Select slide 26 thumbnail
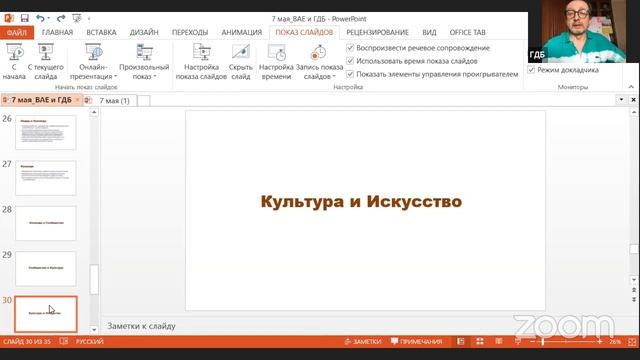640x360 pixels. point(46,132)
